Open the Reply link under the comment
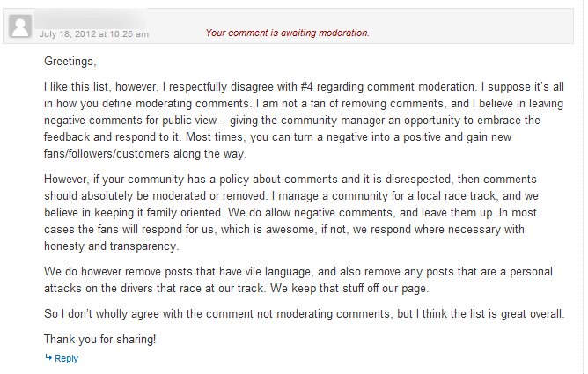This screenshot has height=374, width=588. click(66, 358)
